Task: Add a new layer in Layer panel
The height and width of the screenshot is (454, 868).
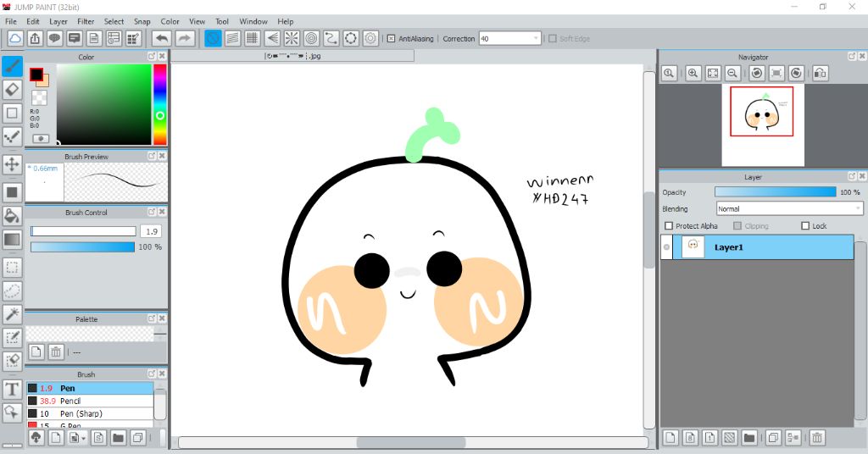Action: (670, 438)
